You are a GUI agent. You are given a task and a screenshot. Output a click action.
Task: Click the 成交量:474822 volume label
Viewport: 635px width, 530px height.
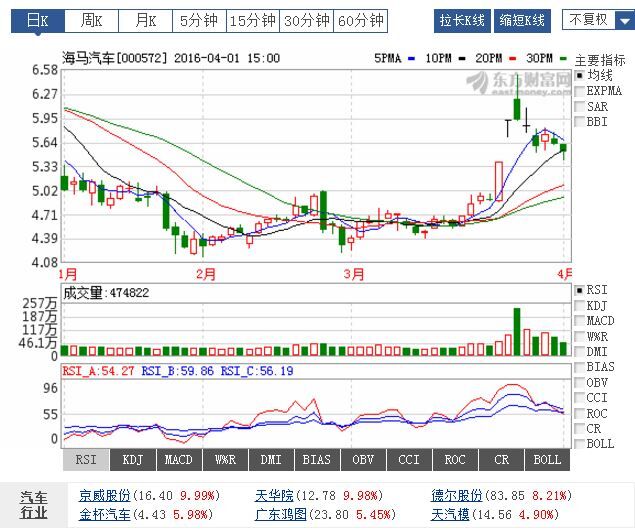(106, 293)
